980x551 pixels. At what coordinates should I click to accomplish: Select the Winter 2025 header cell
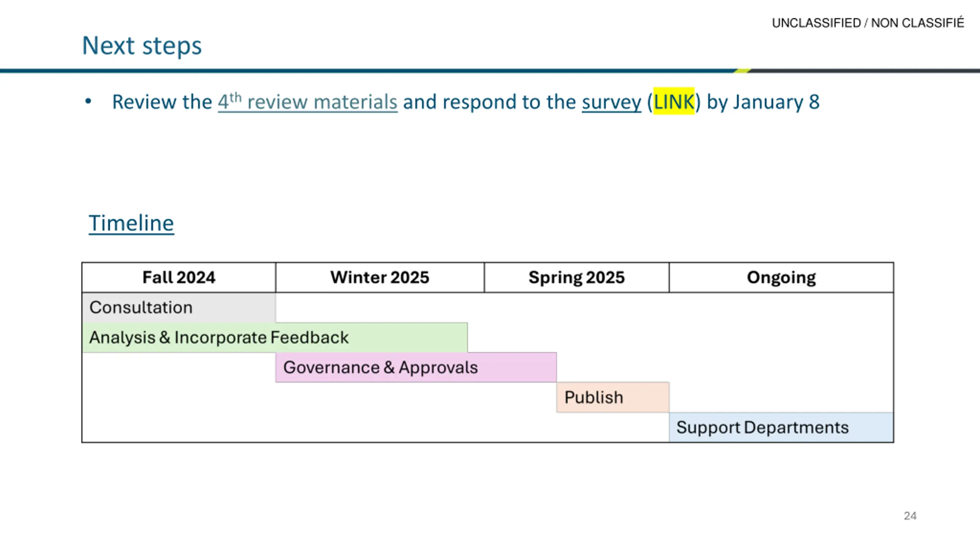coord(380,277)
